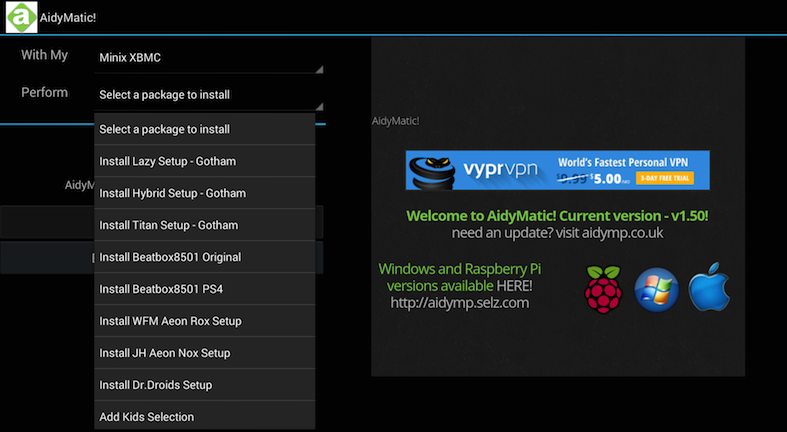
Task: Choose Install Lazy Setup - Gotham
Action: pyautogui.click(x=204, y=161)
